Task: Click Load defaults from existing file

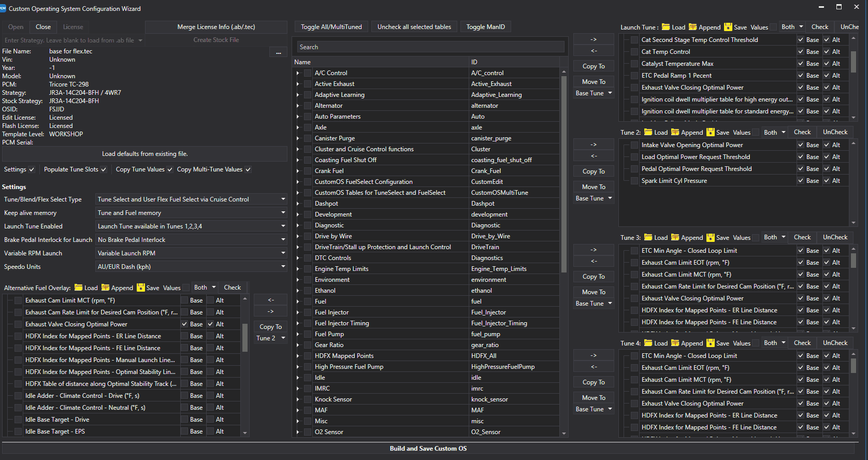Action: 145,154
